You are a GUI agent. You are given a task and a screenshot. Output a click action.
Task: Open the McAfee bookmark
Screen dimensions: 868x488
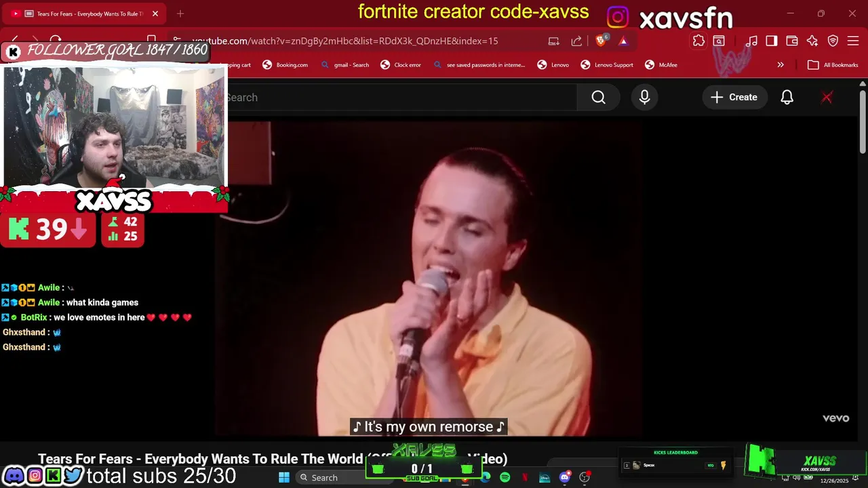pyautogui.click(x=661, y=65)
